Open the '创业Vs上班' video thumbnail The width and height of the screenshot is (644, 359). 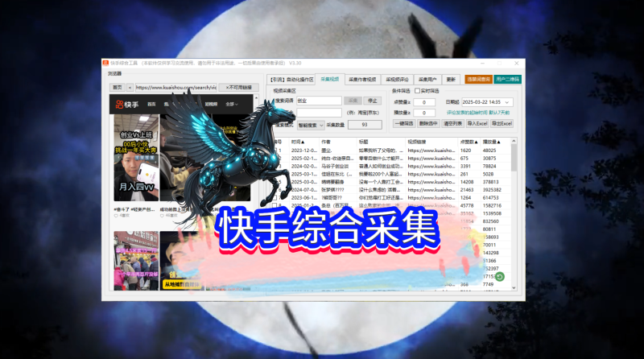[x=136, y=158]
